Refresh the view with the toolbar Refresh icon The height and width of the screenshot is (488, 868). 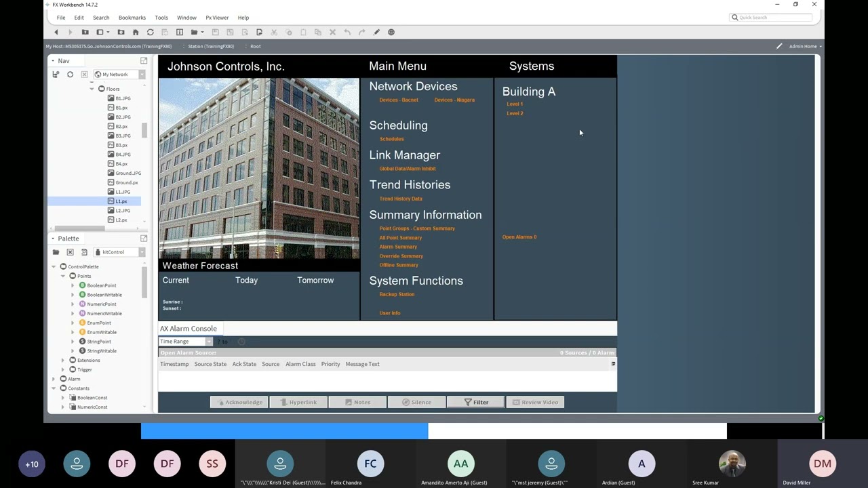pos(151,32)
